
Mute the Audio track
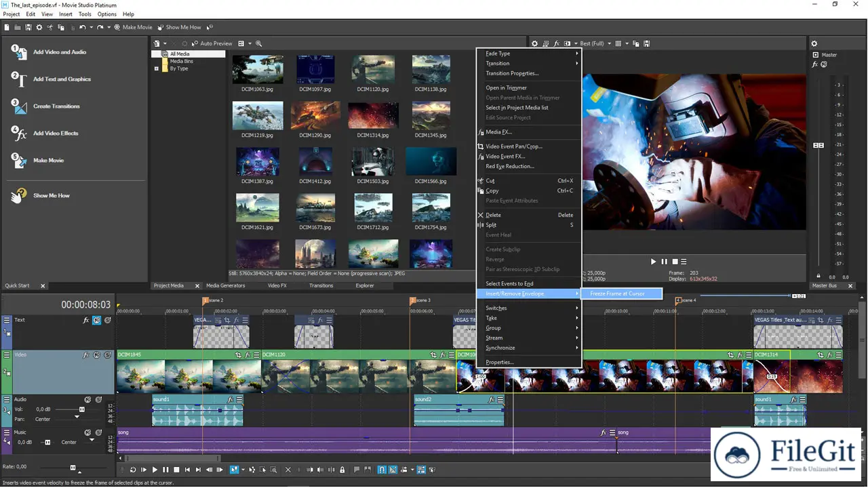[x=87, y=400]
